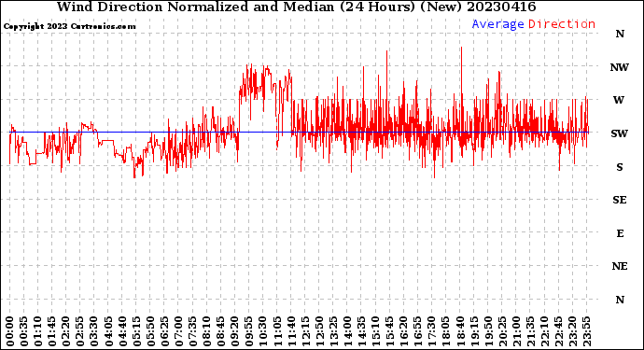This screenshot has width=644, height=350.
Task: Click the 17:30 time axis label
Action: click(x=432, y=332)
